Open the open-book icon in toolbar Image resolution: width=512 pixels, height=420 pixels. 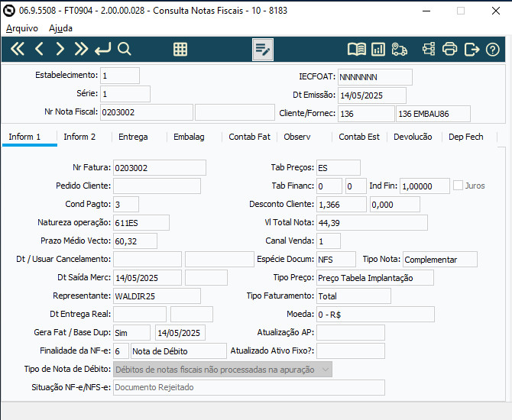click(357, 50)
